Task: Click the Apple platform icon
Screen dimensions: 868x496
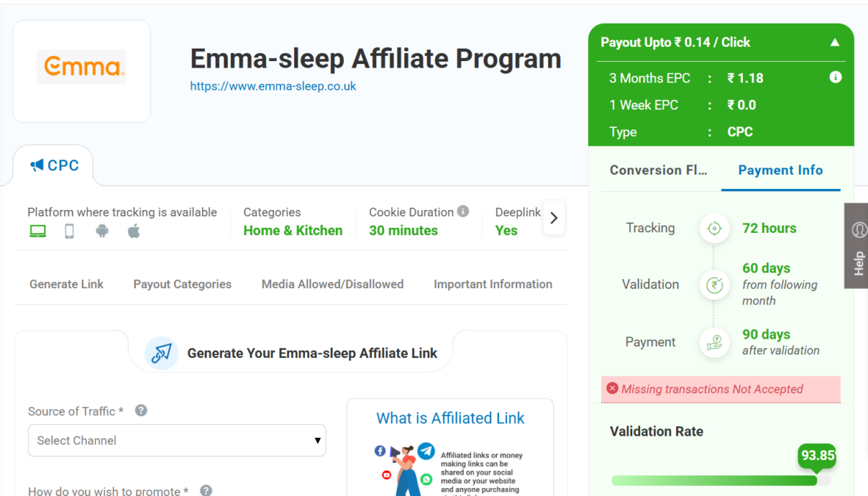Action: (x=134, y=231)
